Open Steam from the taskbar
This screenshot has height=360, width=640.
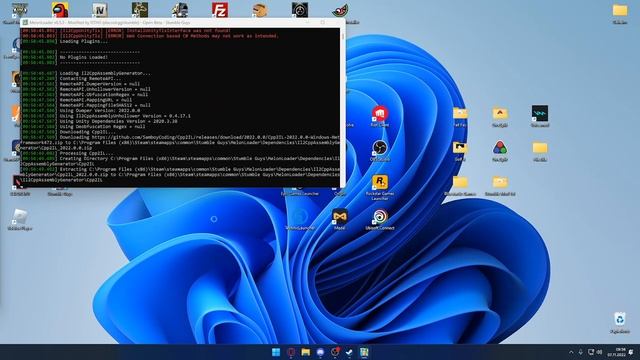point(349,352)
